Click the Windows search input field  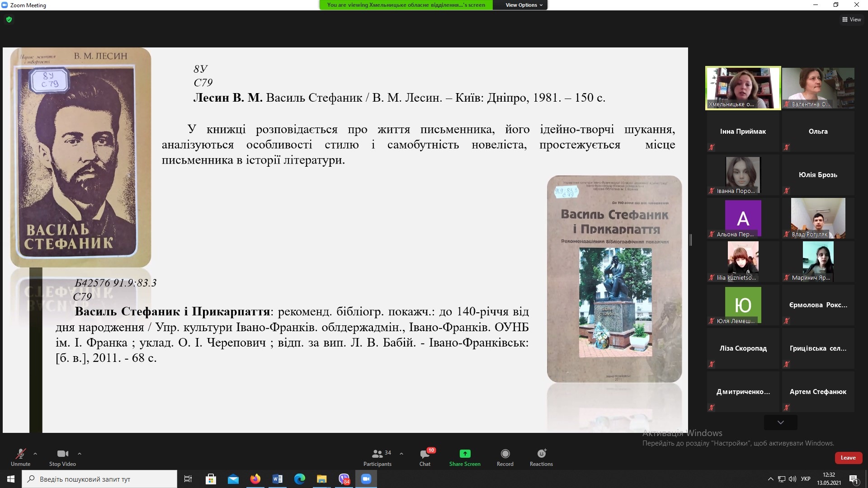click(99, 479)
